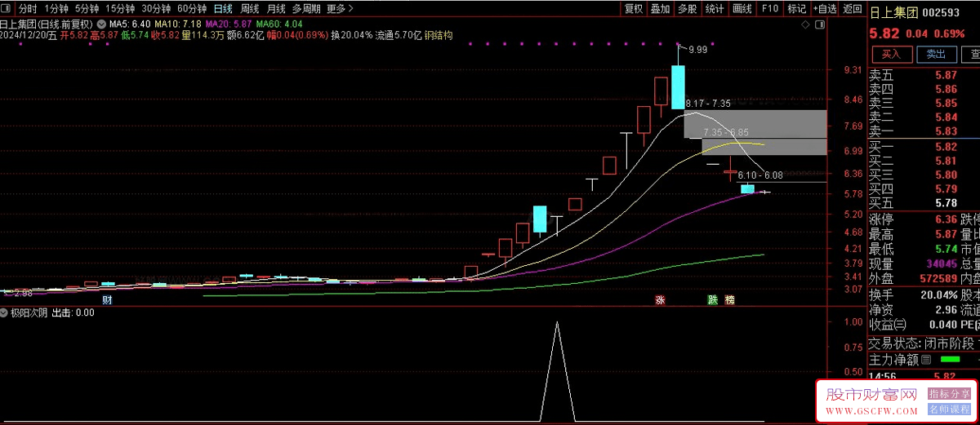Image resolution: width=980 pixels, height=425 pixels.
Task: Select the 60分钟 period tab
Action: click(192, 9)
